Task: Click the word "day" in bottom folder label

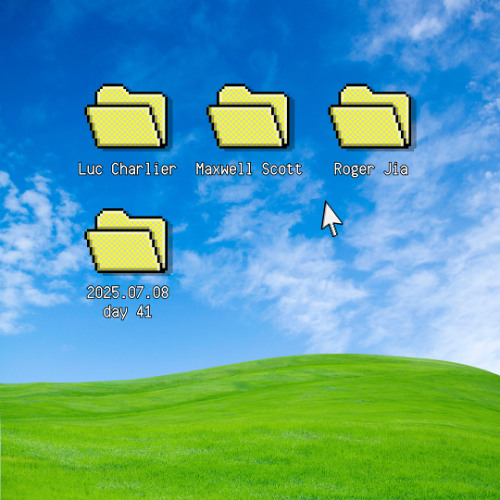Action: (115, 312)
